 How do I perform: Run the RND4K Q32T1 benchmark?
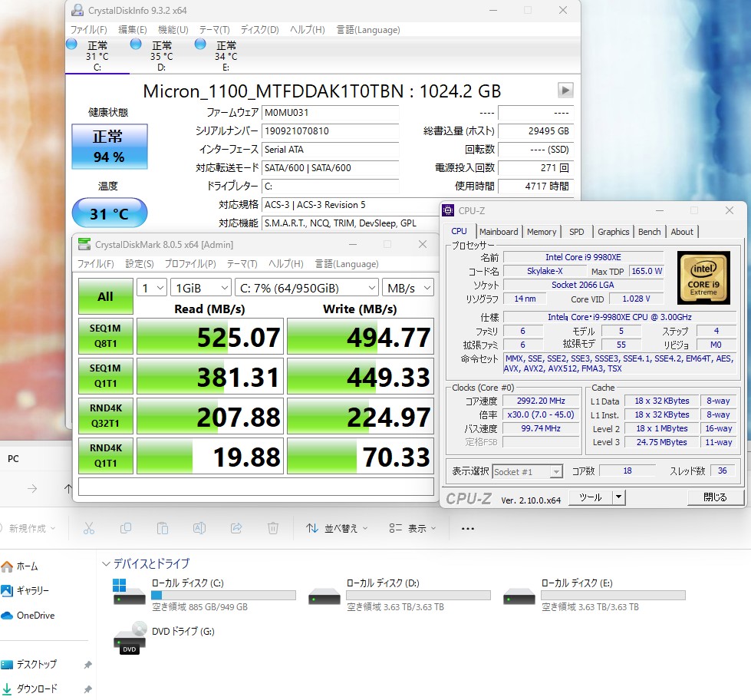(x=105, y=415)
